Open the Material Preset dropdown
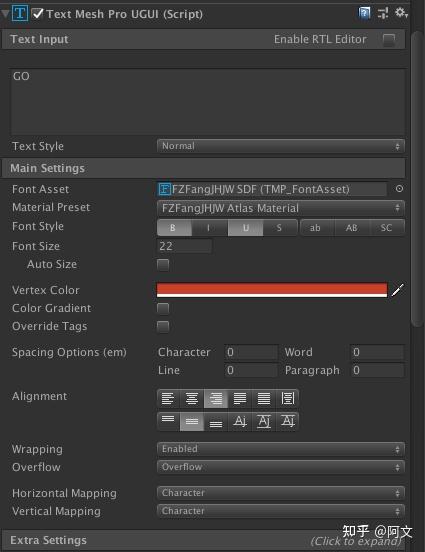 281,208
